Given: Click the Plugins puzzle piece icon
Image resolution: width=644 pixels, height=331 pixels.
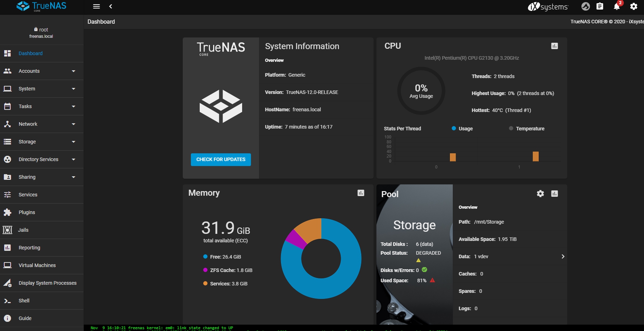Looking at the screenshot, I should pyautogui.click(x=7, y=212).
